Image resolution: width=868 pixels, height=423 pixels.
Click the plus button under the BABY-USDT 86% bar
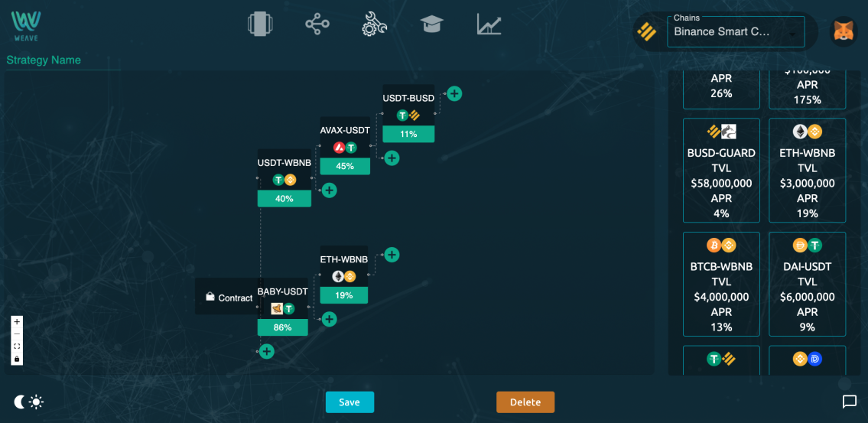click(x=267, y=351)
